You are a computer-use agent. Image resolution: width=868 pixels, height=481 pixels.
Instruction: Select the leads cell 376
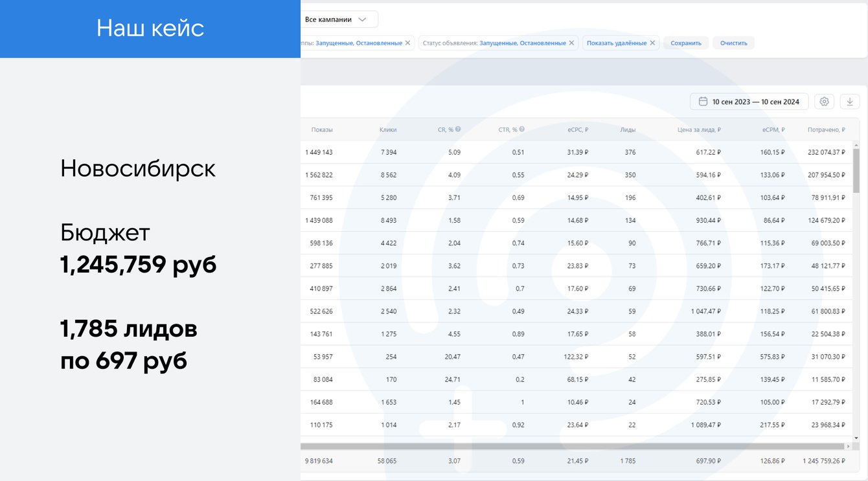(x=630, y=152)
